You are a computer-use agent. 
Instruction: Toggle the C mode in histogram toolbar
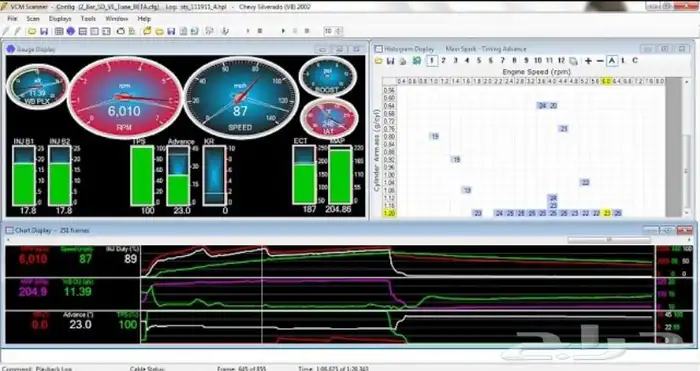click(635, 61)
